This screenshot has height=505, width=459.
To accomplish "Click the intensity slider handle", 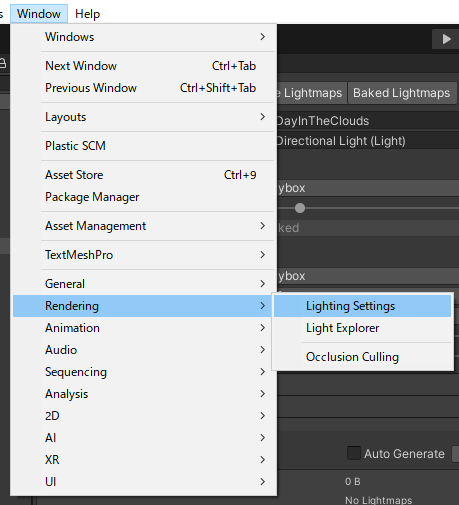I will 300,208.
